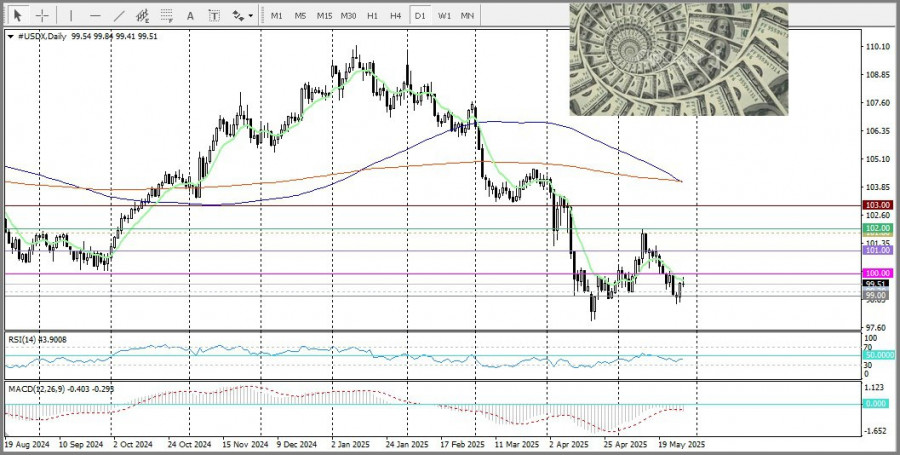Click the 2 Jan 2025 date label
The image size is (900, 455).
352,445
